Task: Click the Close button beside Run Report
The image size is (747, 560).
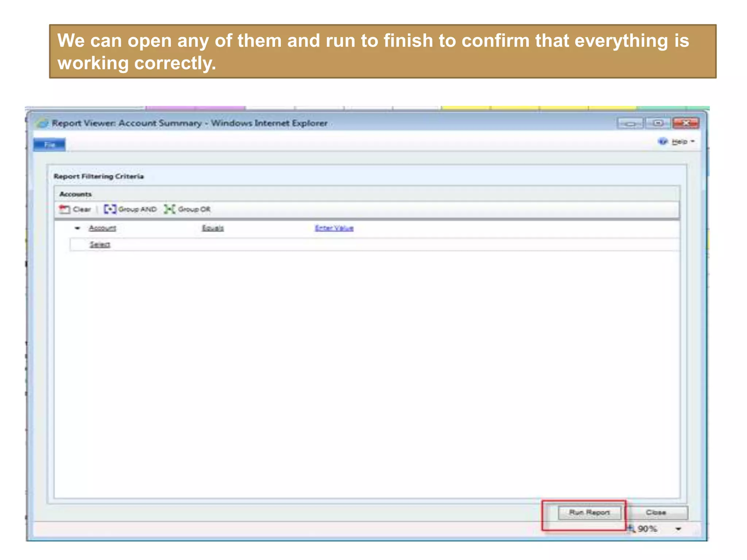Action: (656, 513)
